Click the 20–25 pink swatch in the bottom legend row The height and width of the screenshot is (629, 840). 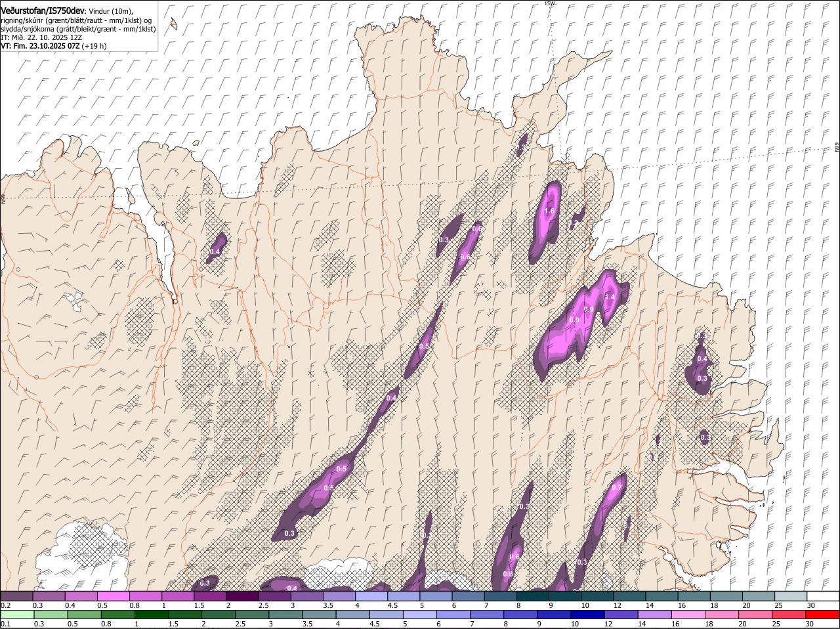tap(755, 615)
